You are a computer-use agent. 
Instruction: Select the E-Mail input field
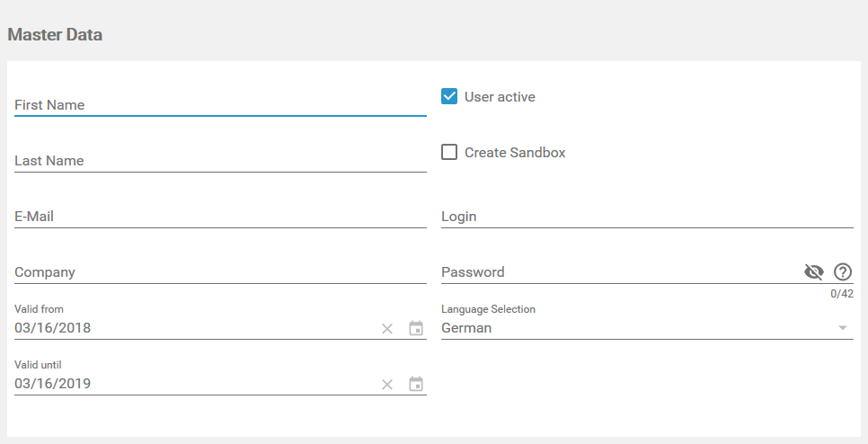tap(220, 217)
